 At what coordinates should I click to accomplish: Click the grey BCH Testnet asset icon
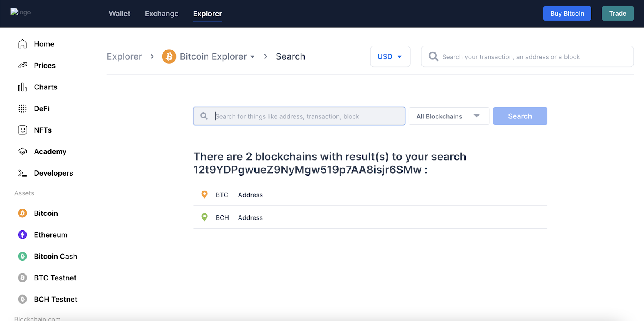(x=23, y=299)
